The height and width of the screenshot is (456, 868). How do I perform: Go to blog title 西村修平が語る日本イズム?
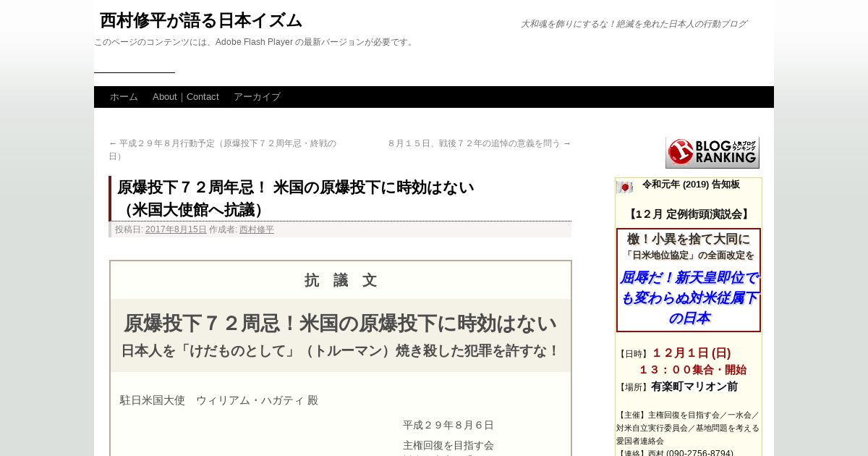point(200,20)
